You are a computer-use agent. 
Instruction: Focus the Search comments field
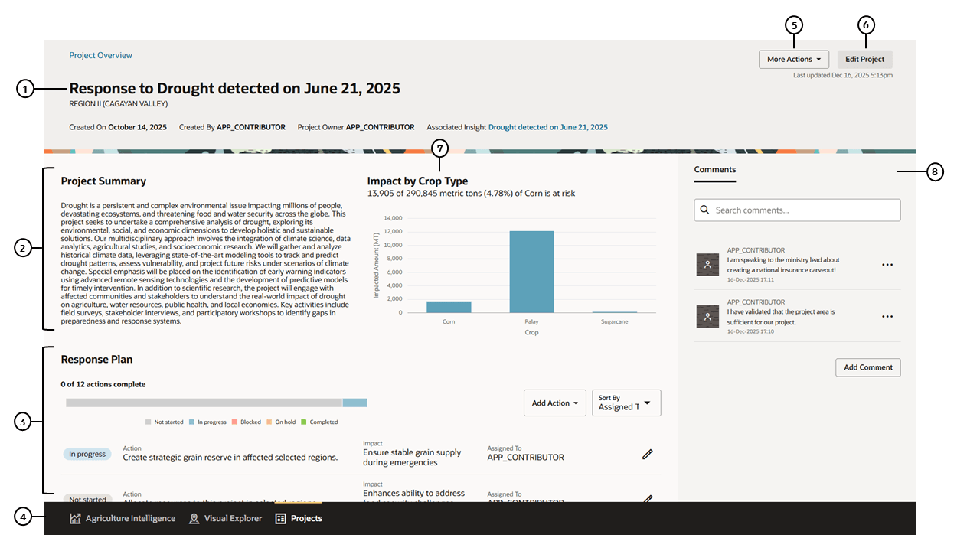click(x=797, y=210)
